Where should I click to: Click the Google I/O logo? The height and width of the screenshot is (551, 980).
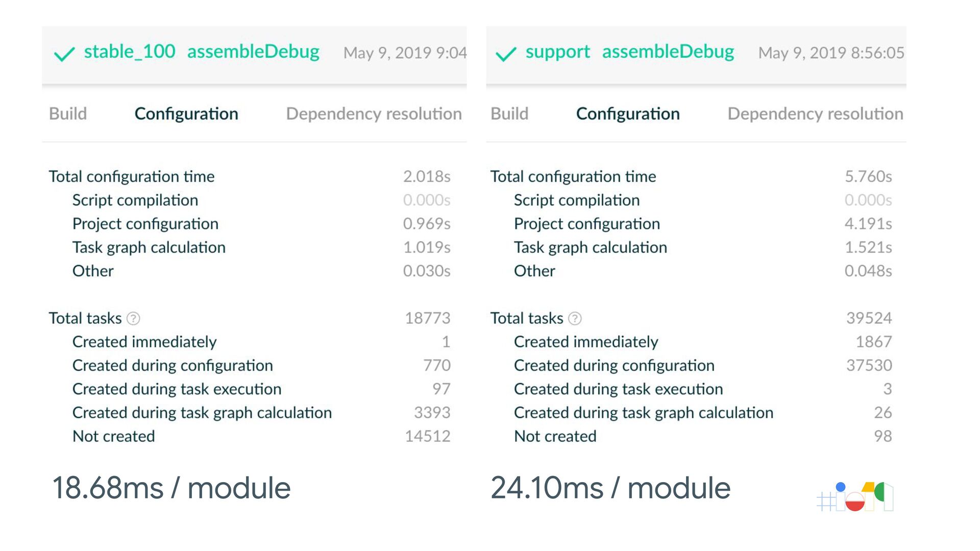[x=855, y=496]
